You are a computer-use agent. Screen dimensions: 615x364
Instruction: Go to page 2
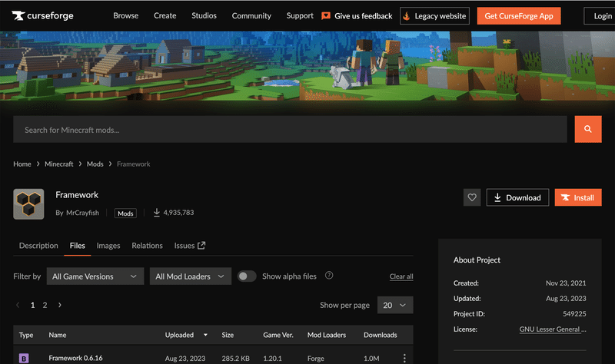45,305
